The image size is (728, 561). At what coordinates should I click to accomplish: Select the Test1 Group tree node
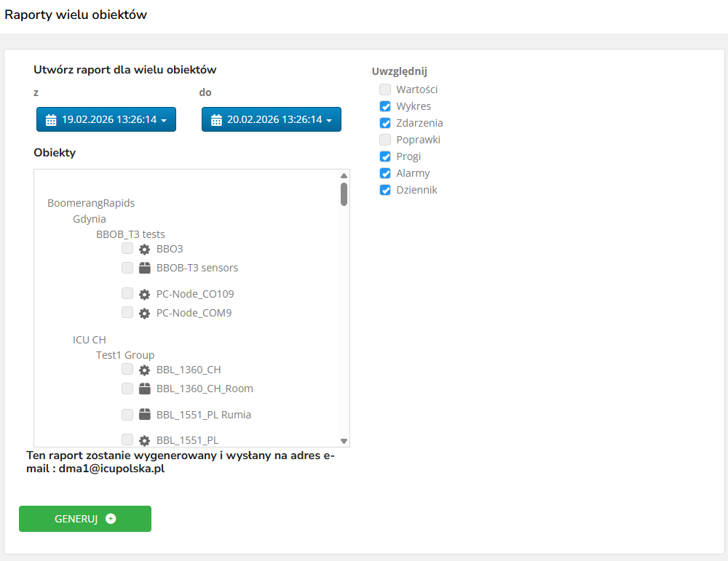click(125, 355)
